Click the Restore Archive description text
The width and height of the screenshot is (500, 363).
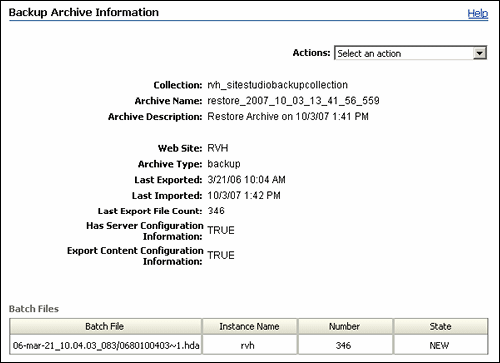[x=288, y=116]
